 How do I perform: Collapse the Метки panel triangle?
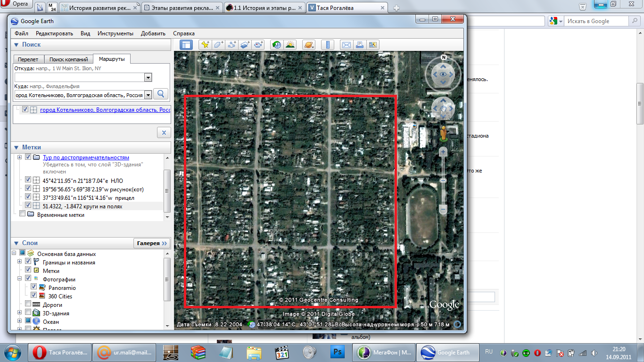pos(16,148)
